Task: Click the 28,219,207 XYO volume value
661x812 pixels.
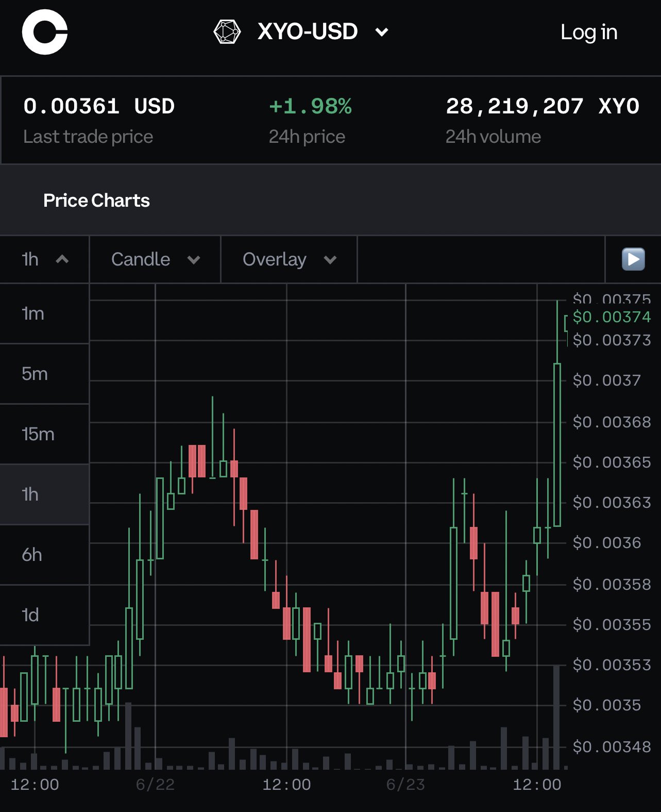Action: pos(543,106)
